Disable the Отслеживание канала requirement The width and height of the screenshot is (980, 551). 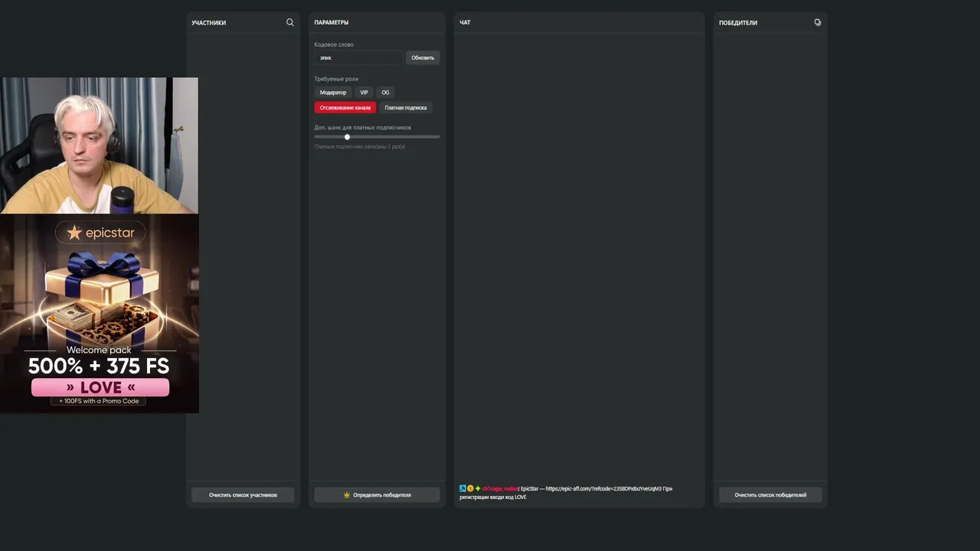[345, 108]
